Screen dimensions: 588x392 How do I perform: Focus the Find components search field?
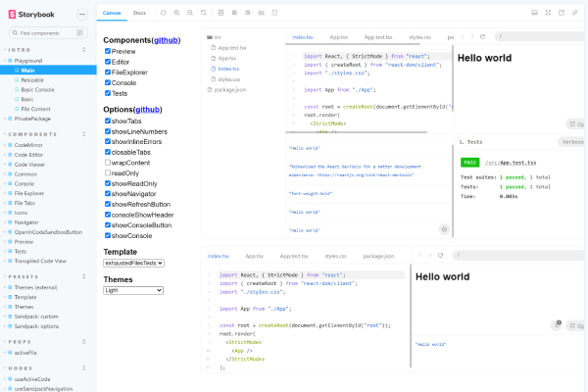(x=48, y=33)
